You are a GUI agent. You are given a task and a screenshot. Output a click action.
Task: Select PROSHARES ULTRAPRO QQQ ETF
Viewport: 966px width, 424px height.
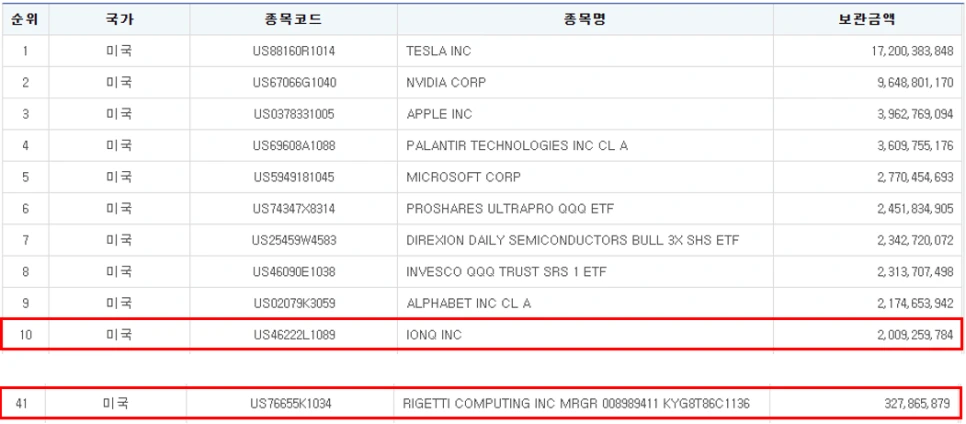coord(510,209)
